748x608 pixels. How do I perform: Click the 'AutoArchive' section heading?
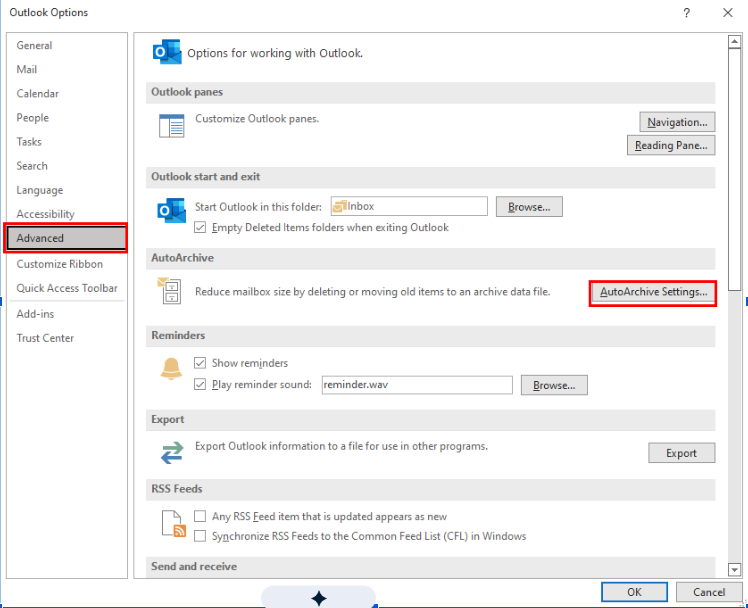click(x=182, y=258)
